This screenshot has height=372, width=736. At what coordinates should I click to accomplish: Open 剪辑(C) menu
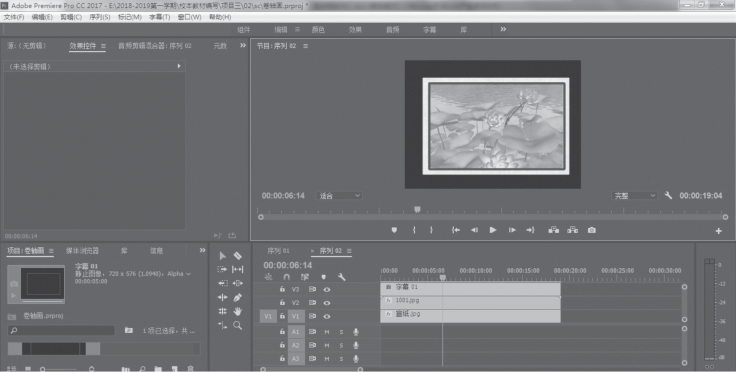point(71,17)
